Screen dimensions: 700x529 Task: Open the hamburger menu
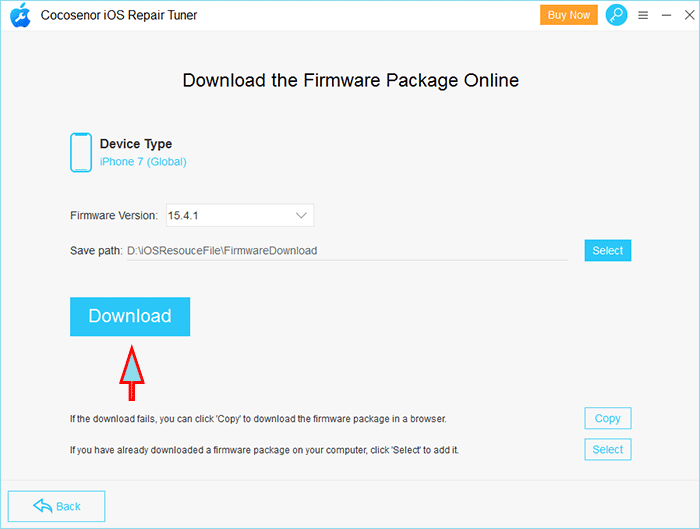pyautogui.click(x=643, y=16)
